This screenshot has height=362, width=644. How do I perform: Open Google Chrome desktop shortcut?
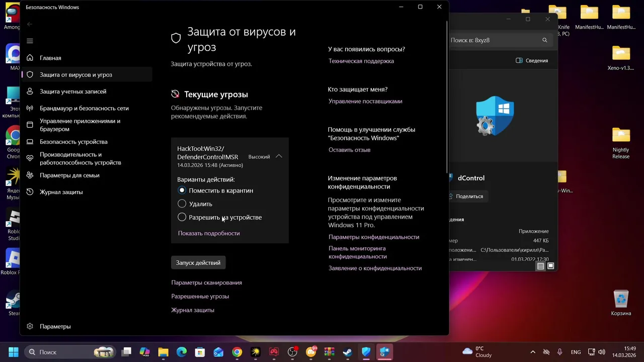13,142
